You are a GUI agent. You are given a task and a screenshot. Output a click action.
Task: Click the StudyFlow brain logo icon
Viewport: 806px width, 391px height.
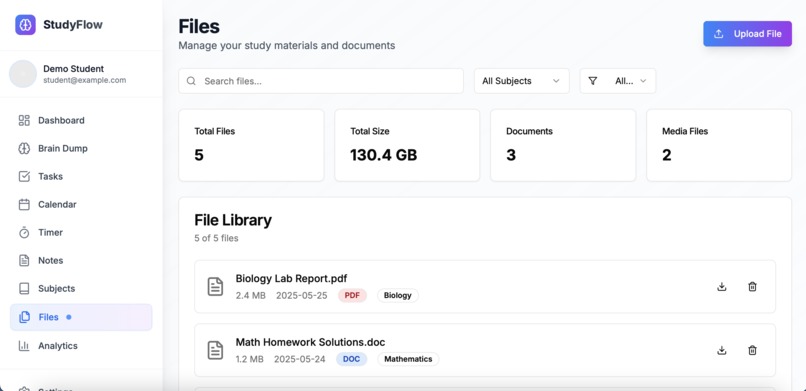[x=25, y=25]
